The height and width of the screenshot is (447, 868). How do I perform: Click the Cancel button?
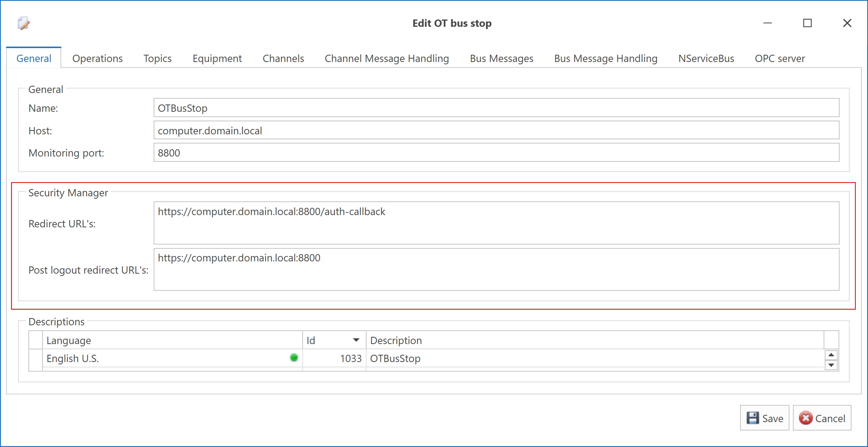click(x=822, y=418)
